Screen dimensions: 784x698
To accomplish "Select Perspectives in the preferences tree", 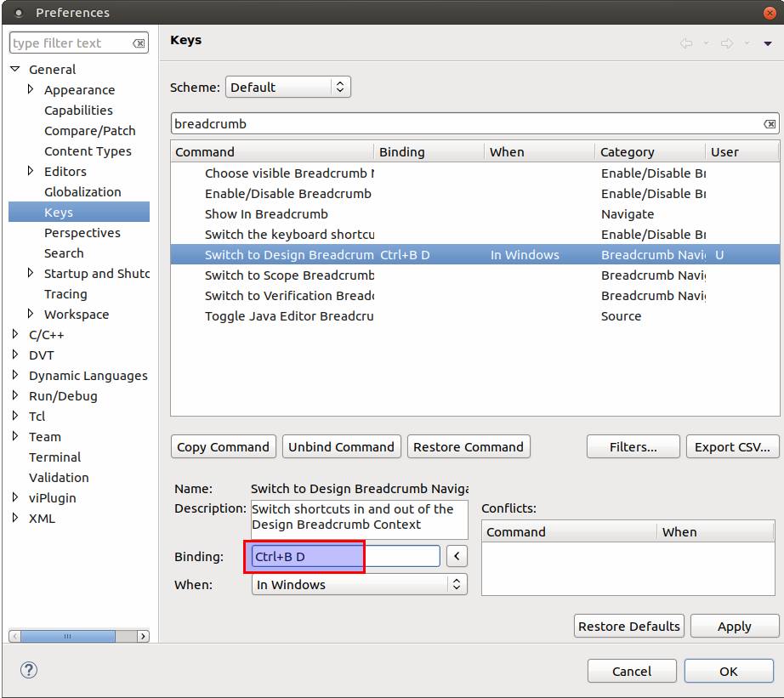I will click(82, 233).
